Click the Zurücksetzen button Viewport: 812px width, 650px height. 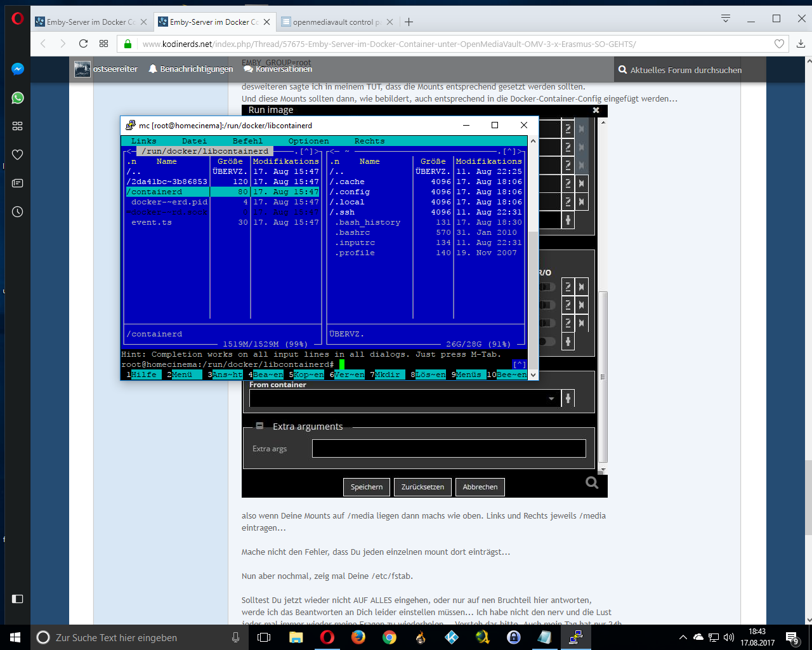[422, 487]
